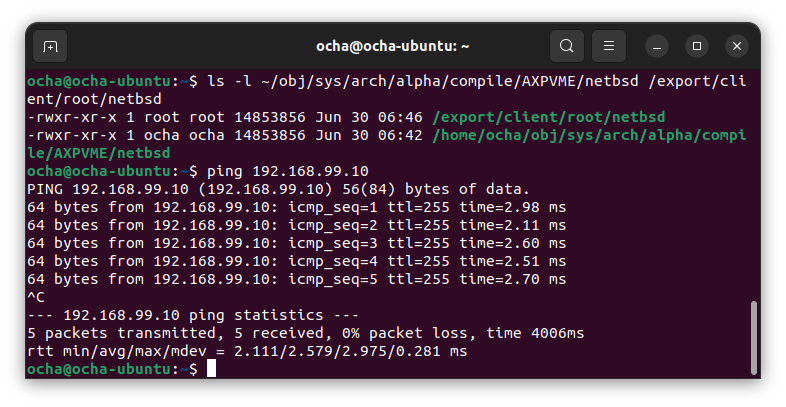The height and width of the screenshot is (407, 786).
Task: Click green /home/ocha/obj/sys/arch/alpha path in listing
Action: coord(589,135)
